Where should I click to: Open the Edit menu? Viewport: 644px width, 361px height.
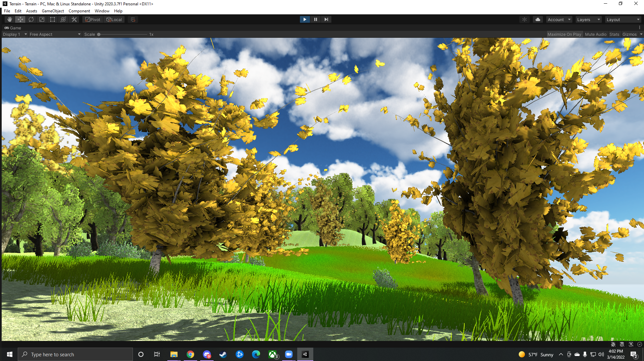[x=18, y=11]
